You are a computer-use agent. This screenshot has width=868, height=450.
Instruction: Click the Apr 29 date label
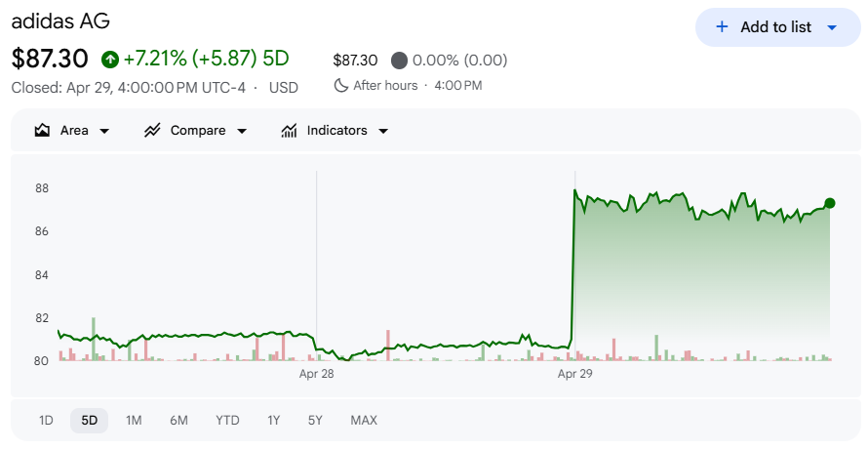pos(575,374)
